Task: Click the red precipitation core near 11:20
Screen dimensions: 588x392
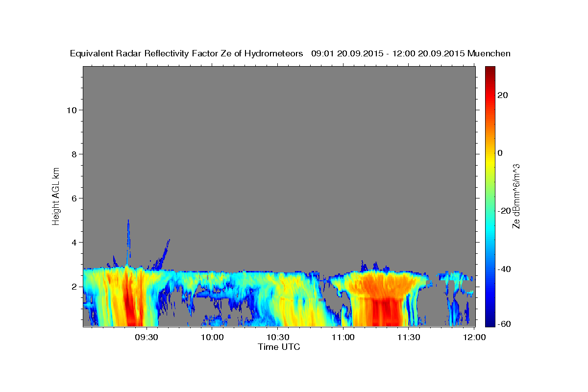Action: coord(387,313)
